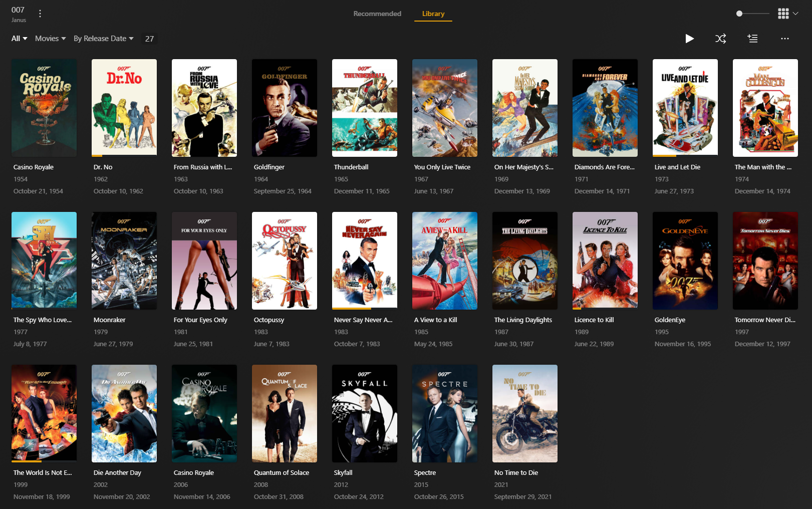This screenshot has width=812, height=509.
Task: Click the year 1964 under Goldfinger
Action: click(x=261, y=179)
